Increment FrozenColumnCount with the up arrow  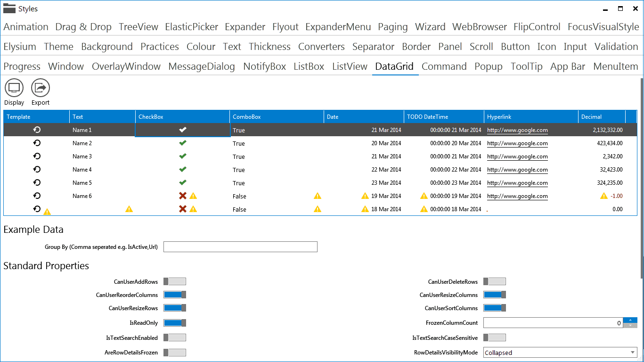pyautogui.click(x=630, y=320)
